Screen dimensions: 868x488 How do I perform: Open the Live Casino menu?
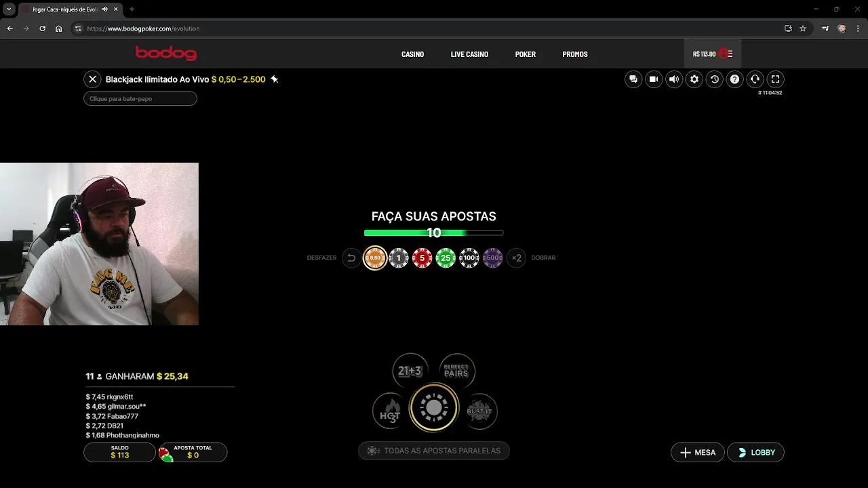tap(469, 54)
